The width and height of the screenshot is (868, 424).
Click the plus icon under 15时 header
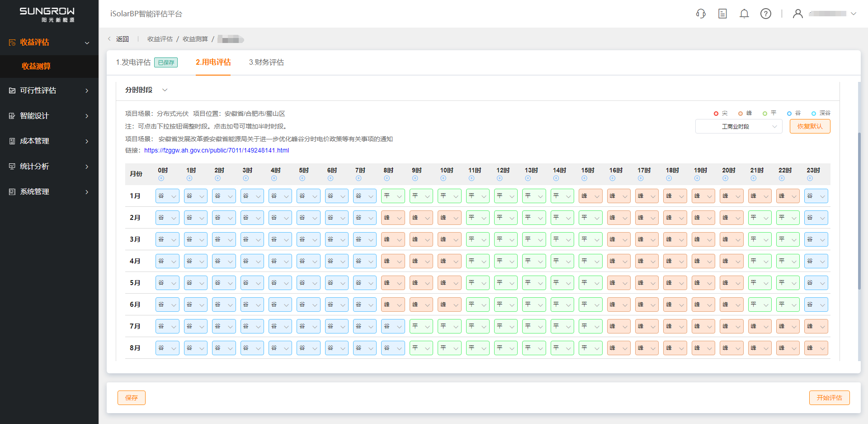pyautogui.click(x=585, y=178)
